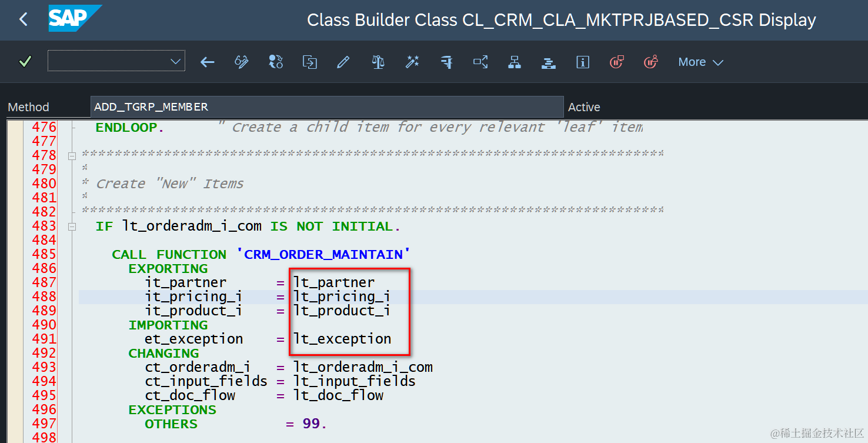Open the navigation stack icon
This screenshot has width=868, height=443.
point(549,62)
